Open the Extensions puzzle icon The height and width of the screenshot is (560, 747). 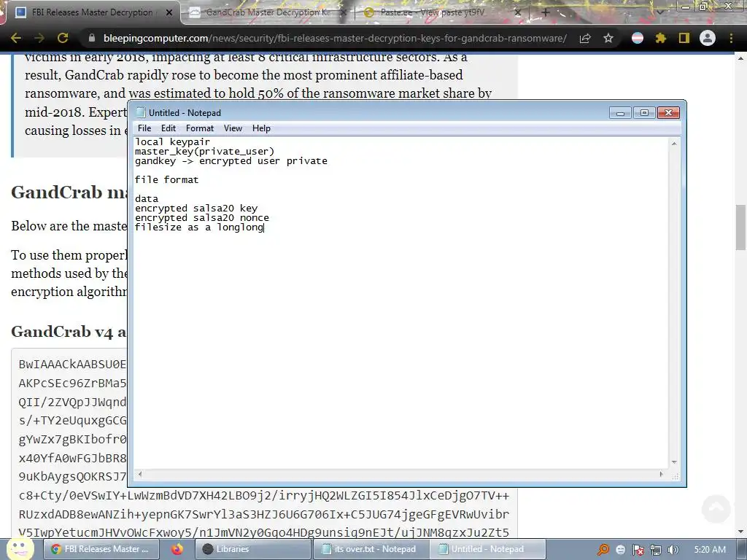pos(660,38)
